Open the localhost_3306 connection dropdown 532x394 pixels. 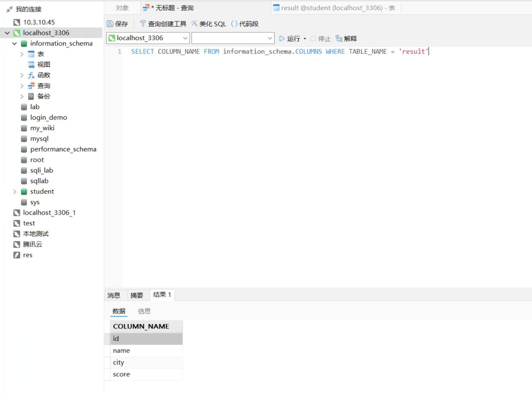pyautogui.click(x=185, y=38)
